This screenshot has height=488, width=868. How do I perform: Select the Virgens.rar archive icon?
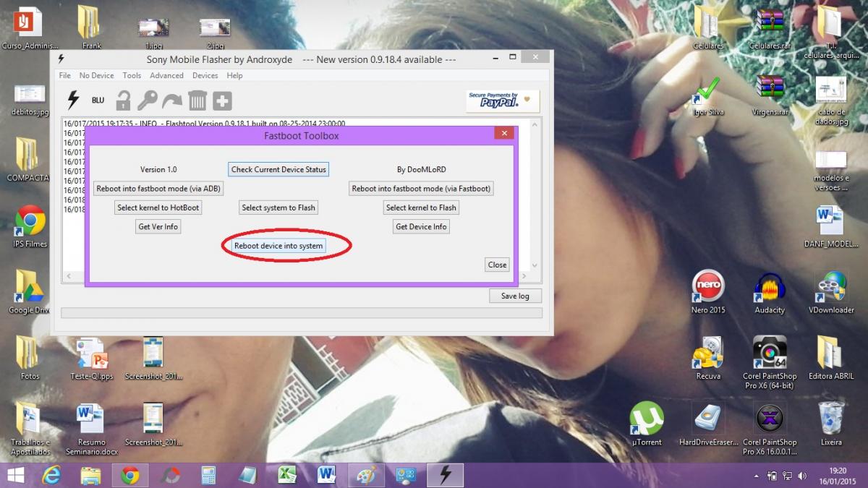(x=770, y=95)
